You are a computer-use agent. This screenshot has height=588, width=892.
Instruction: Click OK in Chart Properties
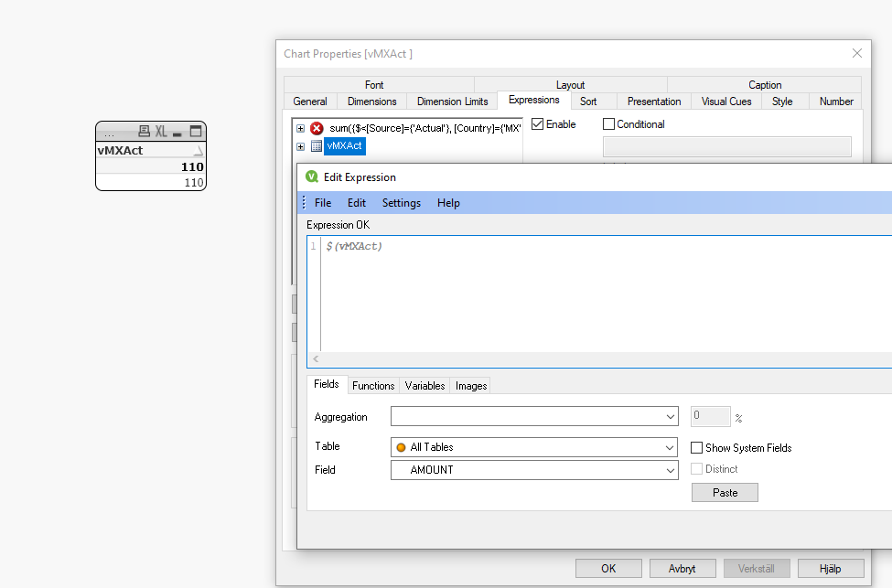608,569
